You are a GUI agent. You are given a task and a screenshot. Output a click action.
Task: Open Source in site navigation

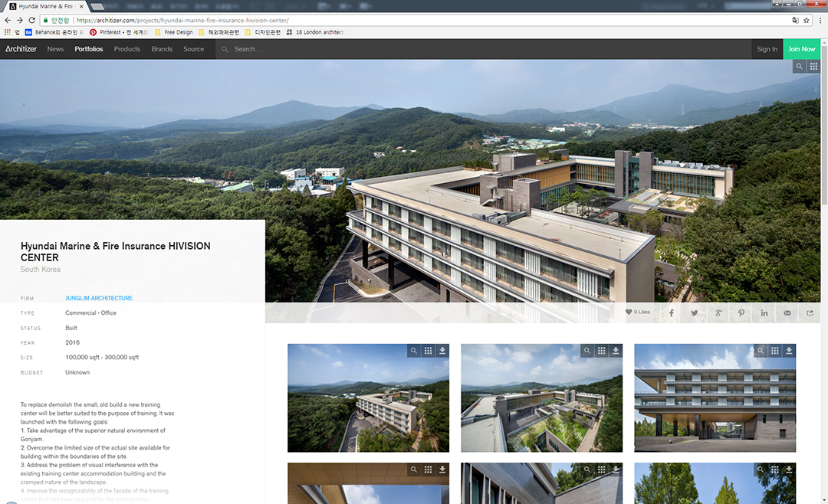pyautogui.click(x=194, y=49)
